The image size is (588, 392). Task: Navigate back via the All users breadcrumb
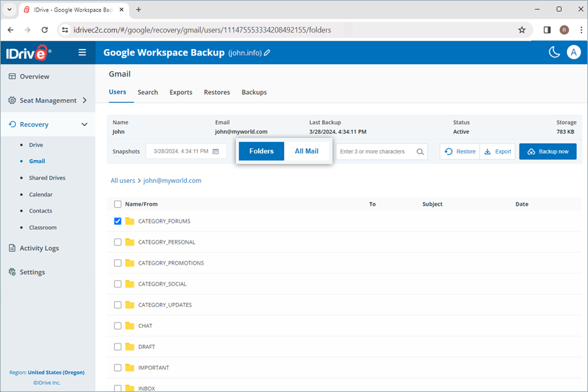123,180
